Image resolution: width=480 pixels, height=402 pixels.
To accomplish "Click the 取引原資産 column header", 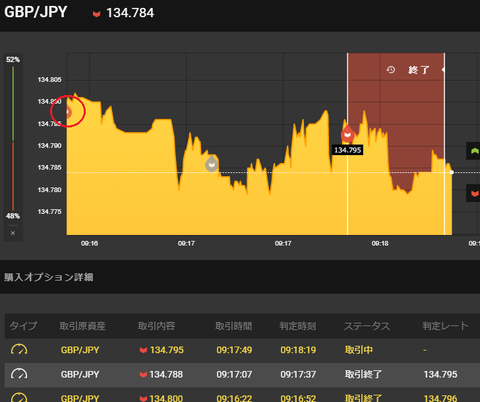I will (x=82, y=326).
